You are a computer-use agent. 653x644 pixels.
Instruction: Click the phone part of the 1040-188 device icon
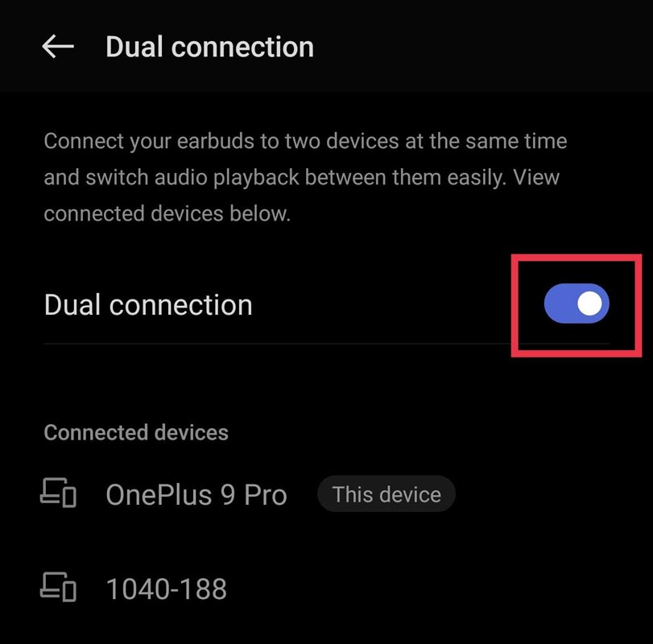tap(69, 591)
